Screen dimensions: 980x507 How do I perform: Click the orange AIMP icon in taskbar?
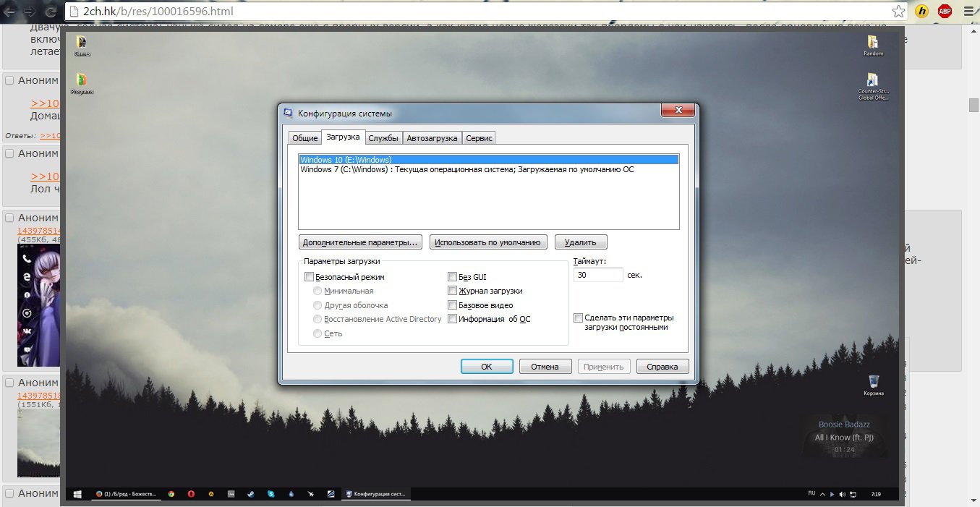(x=211, y=495)
